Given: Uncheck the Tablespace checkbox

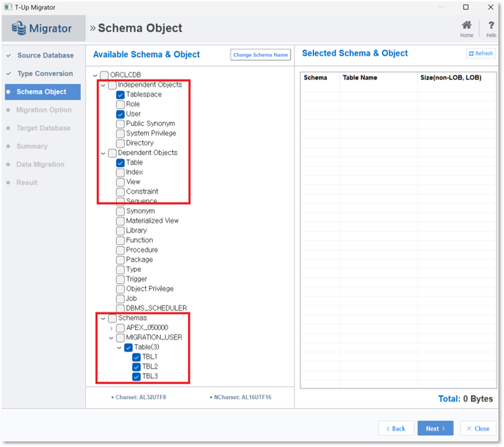Looking at the screenshot, I should (120, 95).
